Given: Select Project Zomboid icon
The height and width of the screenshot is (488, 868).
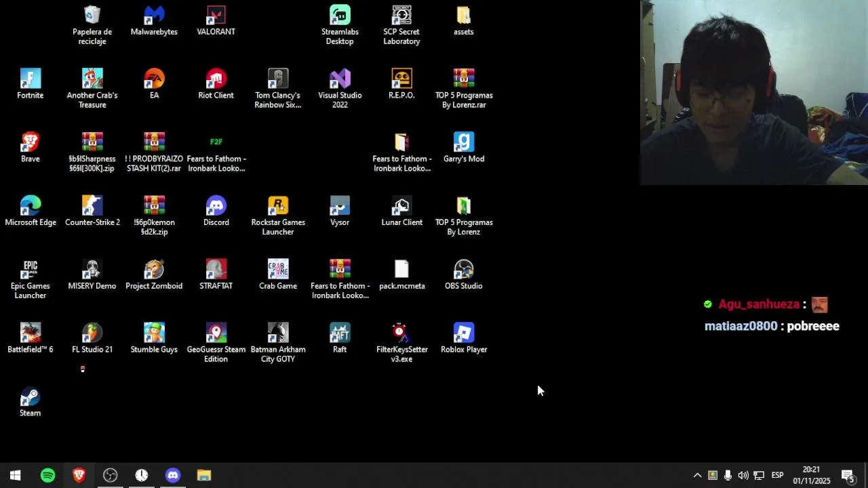Looking at the screenshot, I should [x=154, y=275].
